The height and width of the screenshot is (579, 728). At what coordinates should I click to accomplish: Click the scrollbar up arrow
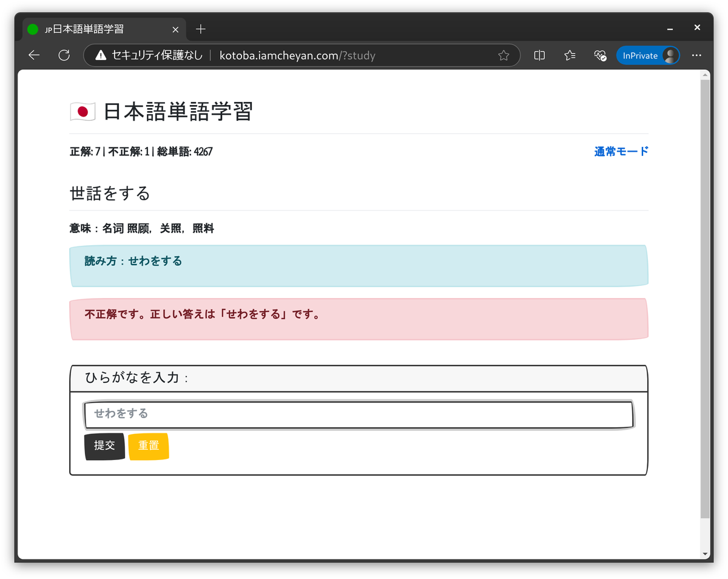tap(705, 75)
